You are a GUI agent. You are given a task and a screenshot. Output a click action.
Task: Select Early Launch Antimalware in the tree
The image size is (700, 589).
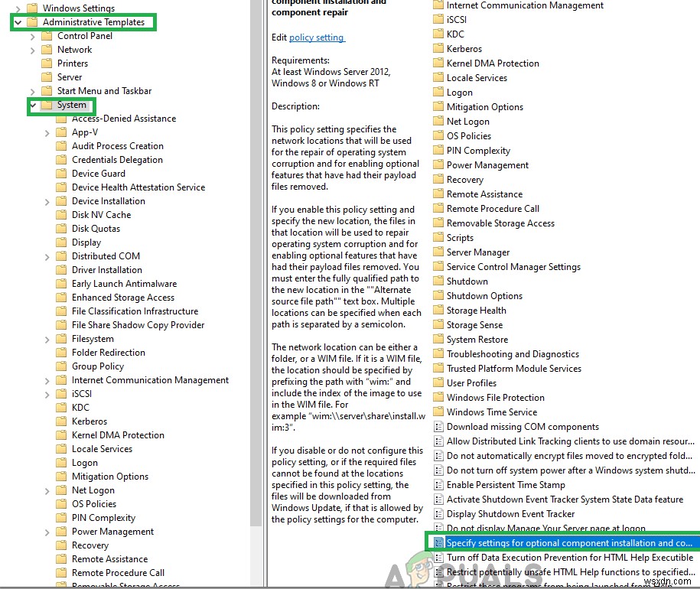click(124, 284)
